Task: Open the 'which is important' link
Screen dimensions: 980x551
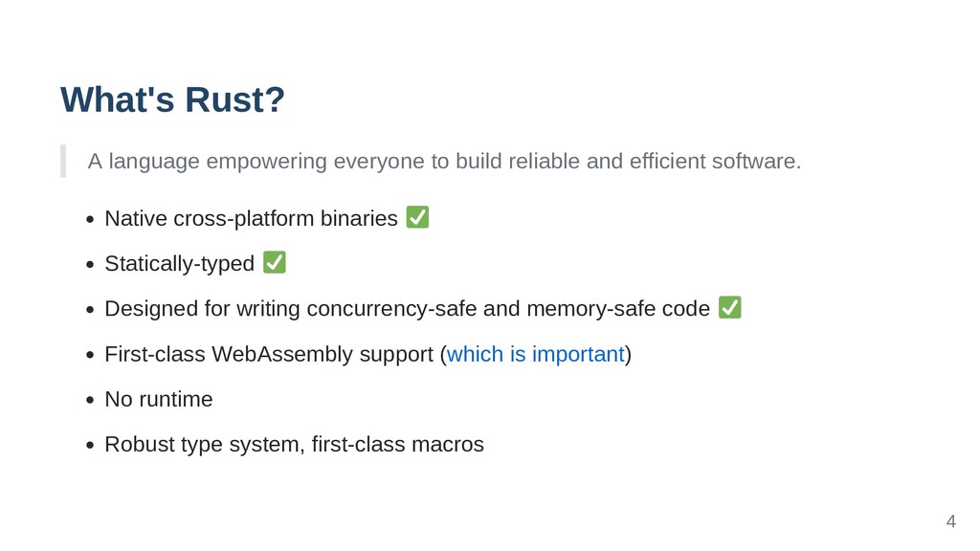Action: coord(536,354)
